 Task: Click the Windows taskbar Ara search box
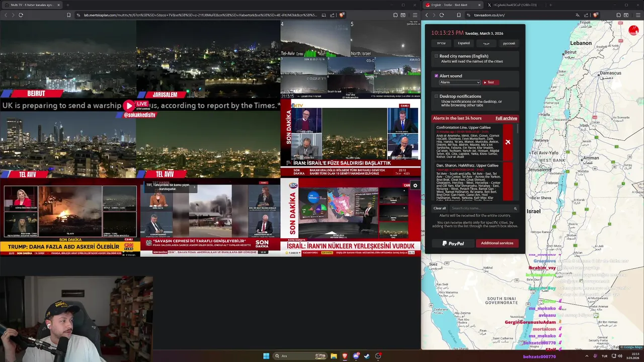[x=299, y=356]
